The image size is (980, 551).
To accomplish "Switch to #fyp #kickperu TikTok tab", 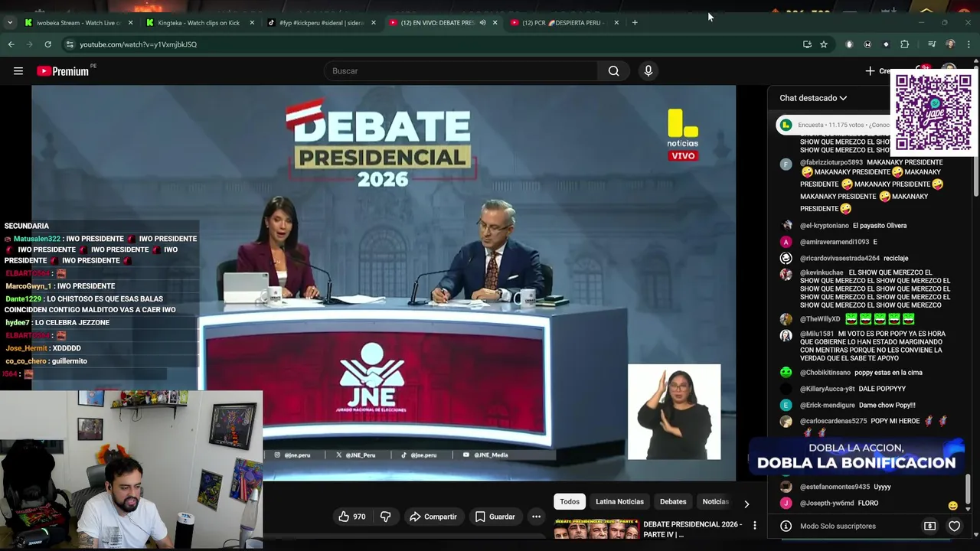I will (x=320, y=22).
